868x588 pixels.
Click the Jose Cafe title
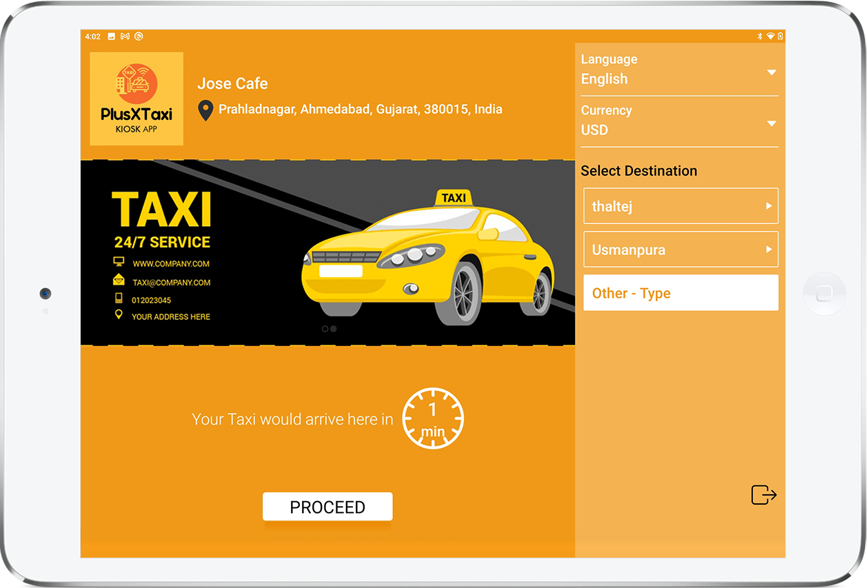[232, 83]
